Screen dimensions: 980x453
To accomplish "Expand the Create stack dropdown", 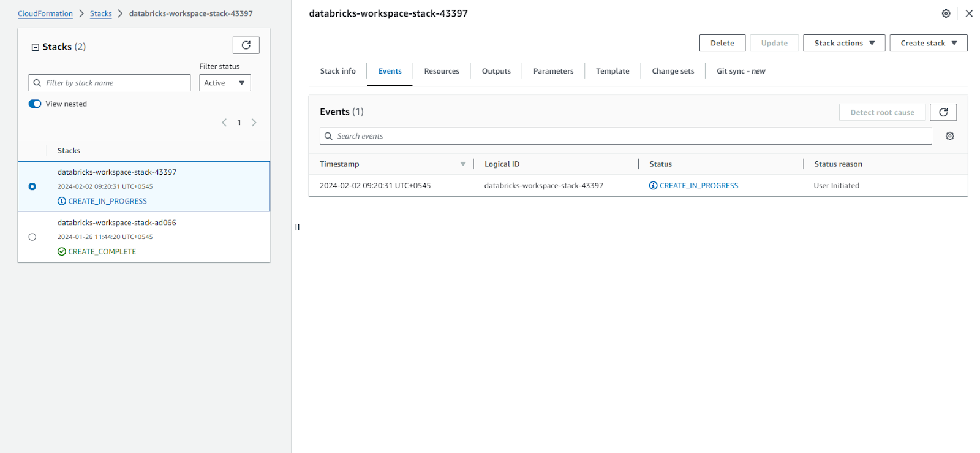I will 929,43.
